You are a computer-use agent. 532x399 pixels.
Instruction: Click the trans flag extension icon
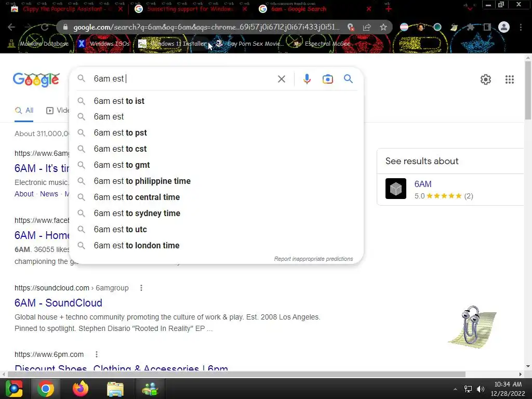tap(404, 27)
